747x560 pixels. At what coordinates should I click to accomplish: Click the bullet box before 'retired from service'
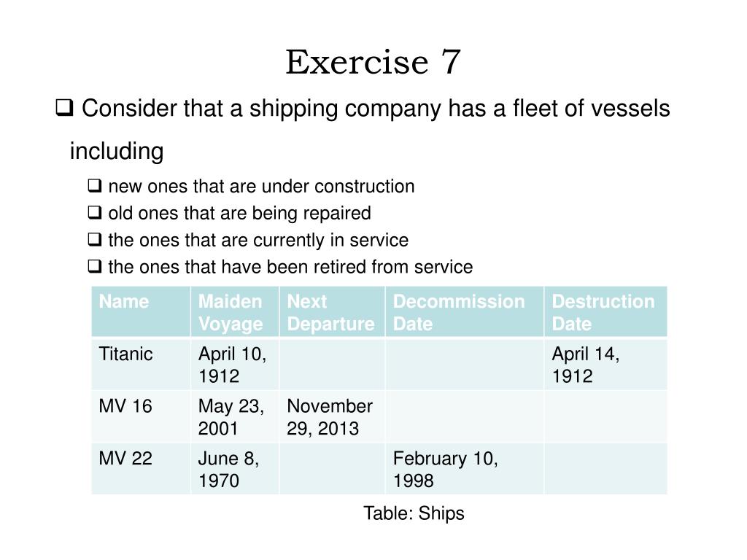pos(95,266)
